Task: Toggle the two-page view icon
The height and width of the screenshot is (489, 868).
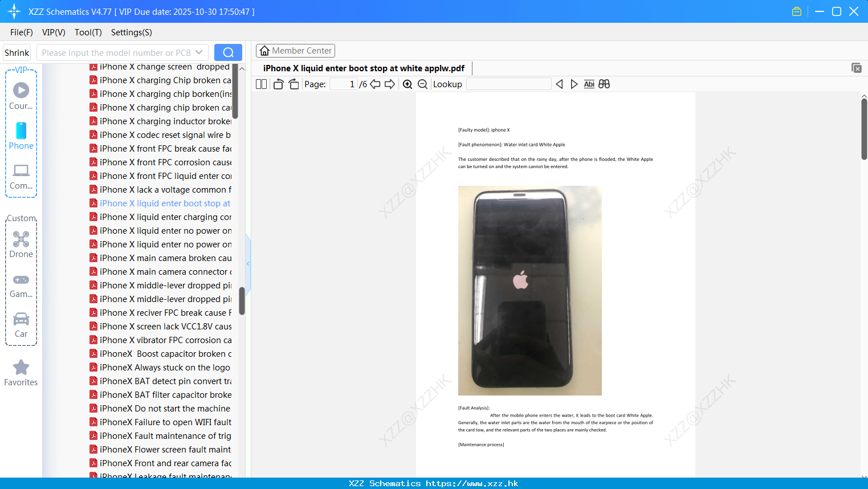Action: coord(261,84)
